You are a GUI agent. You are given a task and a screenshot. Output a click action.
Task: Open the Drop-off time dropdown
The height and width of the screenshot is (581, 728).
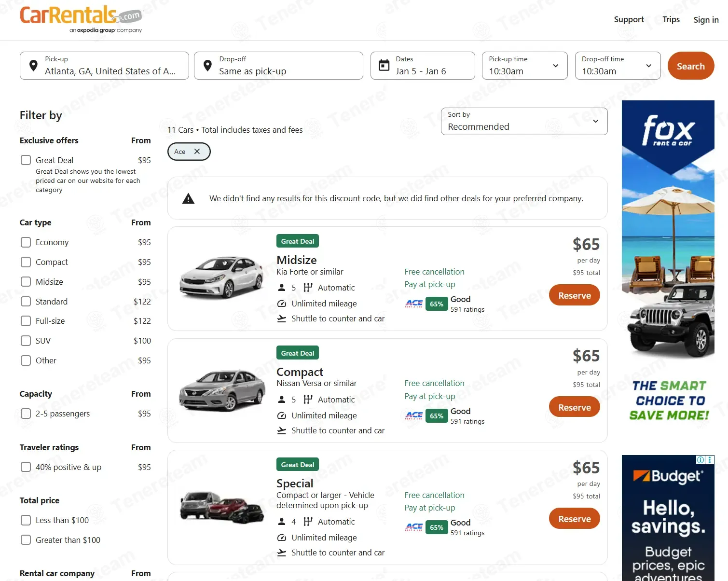coord(618,66)
